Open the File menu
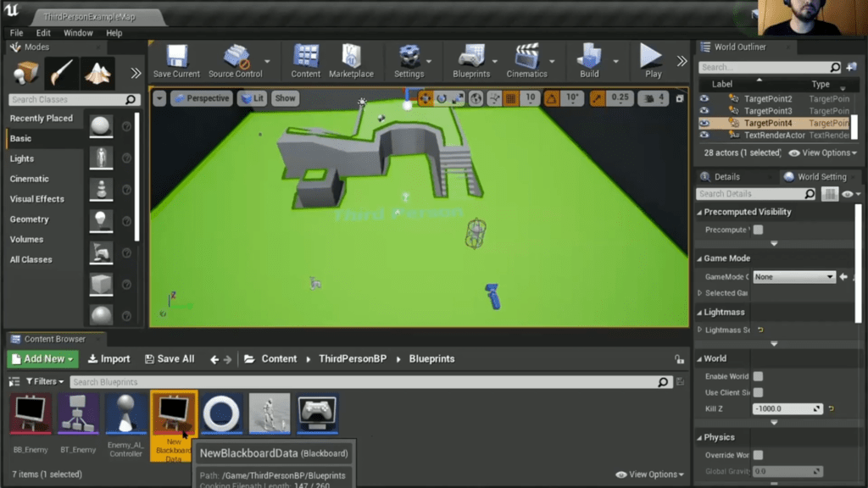868x488 pixels. pyautogui.click(x=17, y=33)
